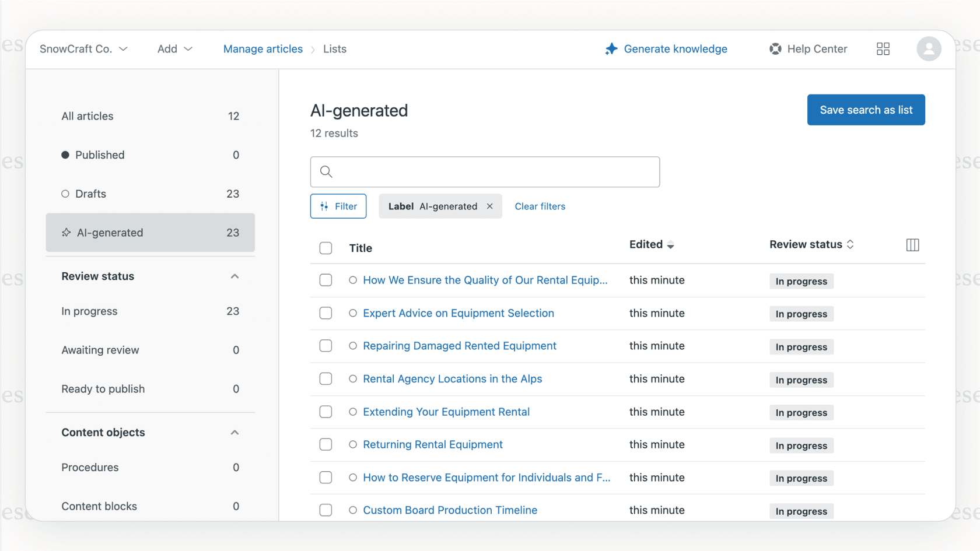Remove the AI-generated label filter chip

(489, 206)
